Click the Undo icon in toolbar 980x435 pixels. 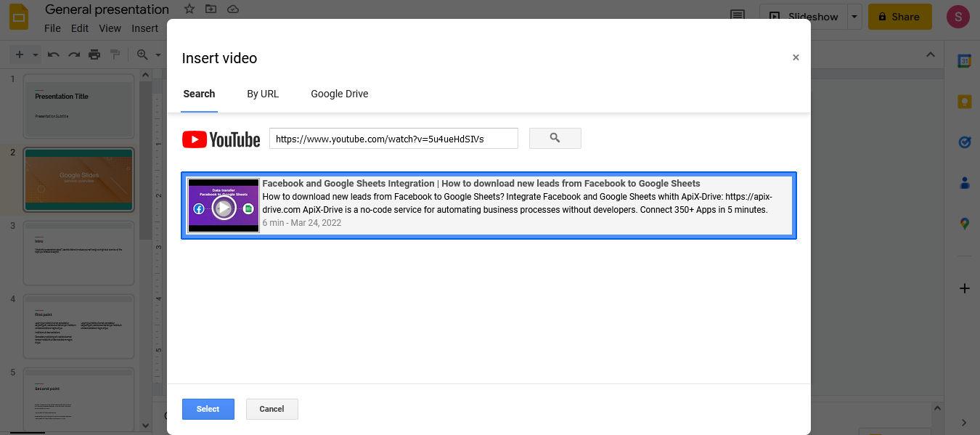52,54
